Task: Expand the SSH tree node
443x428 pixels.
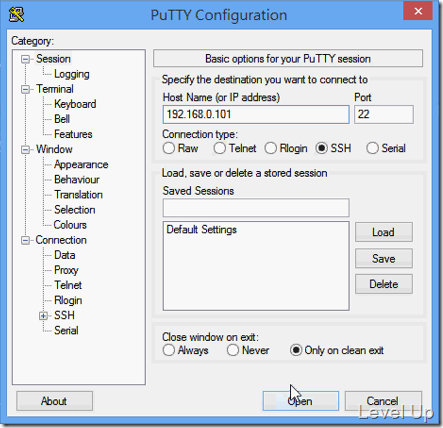Action: (43, 316)
